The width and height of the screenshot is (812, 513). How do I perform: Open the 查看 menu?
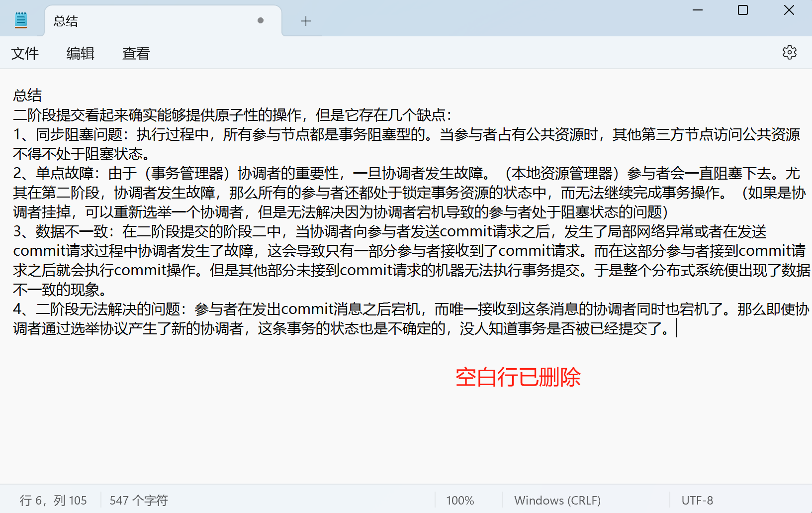pyautogui.click(x=135, y=53)
